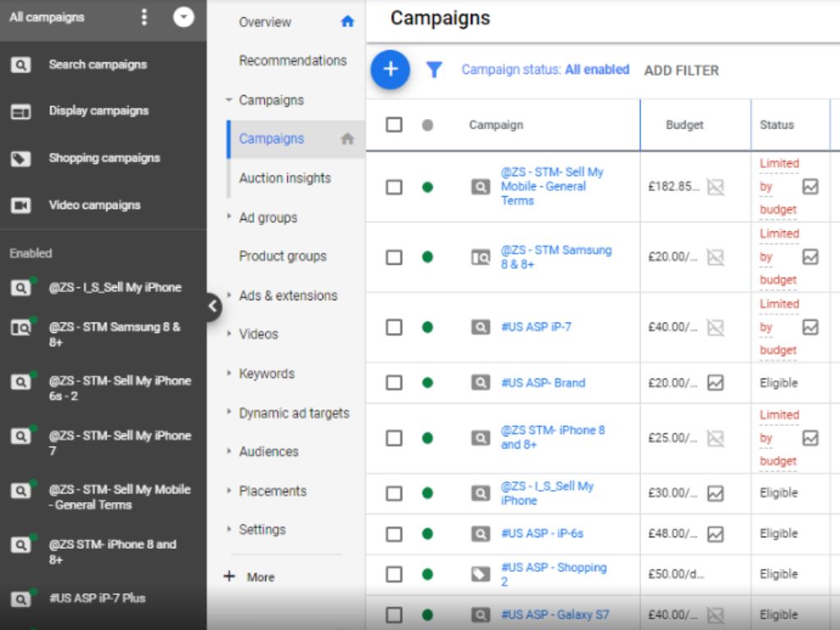
Task: Tick the select-all checkbox in table header
Action: pyautogui.click(x=395, y=125)
